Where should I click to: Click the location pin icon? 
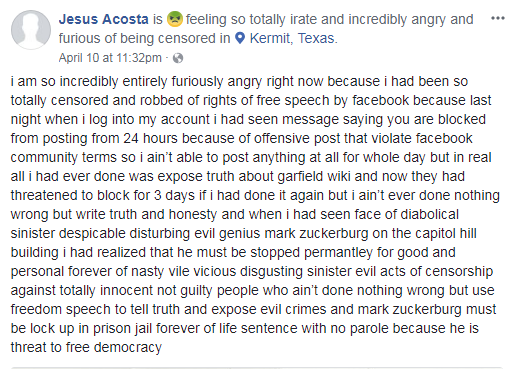click(240, 38)
